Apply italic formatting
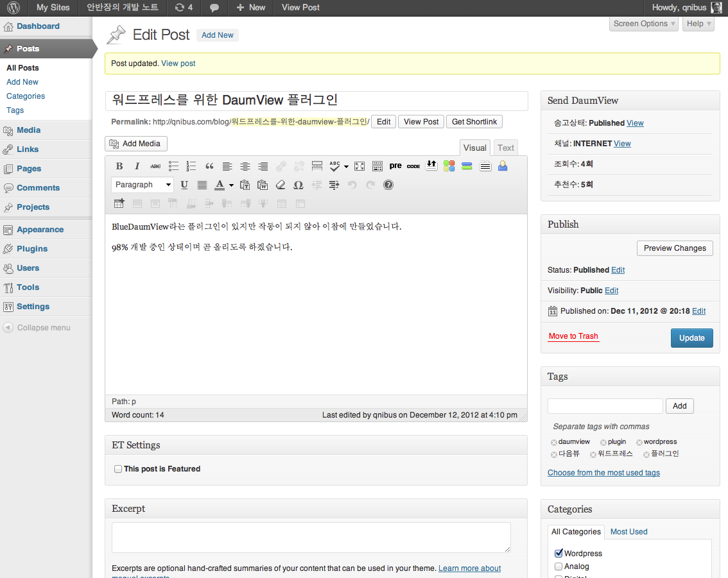728x578 pixels. tap(137, 166)
